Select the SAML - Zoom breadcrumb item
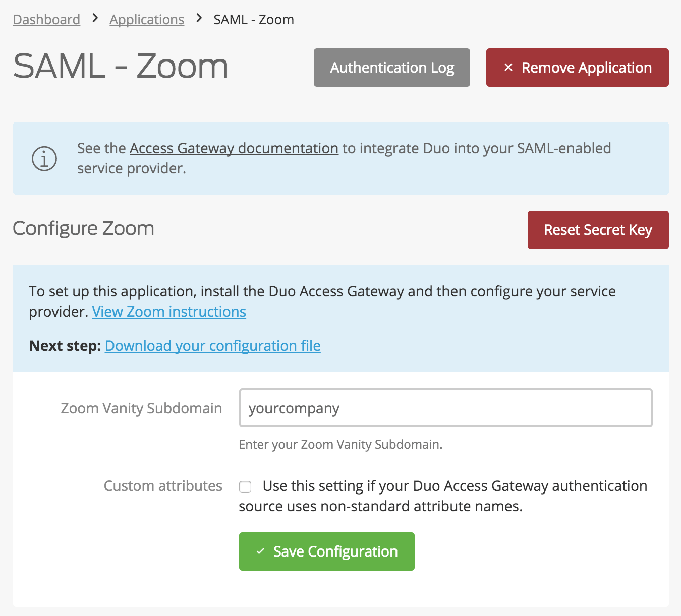 [x=253, y=19]
